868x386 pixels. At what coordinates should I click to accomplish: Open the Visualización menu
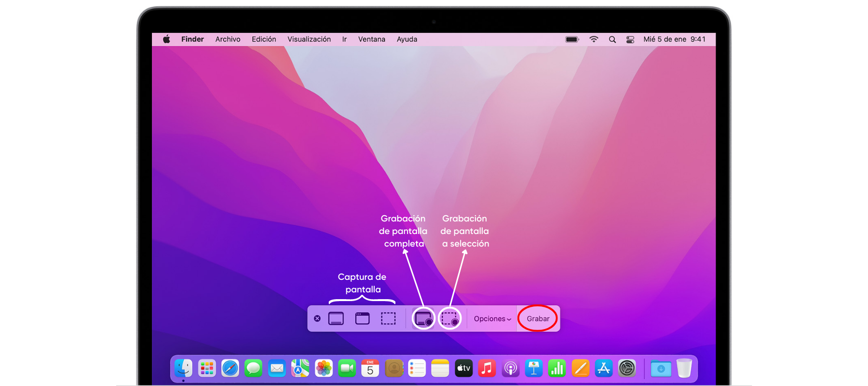pos(309,40)
